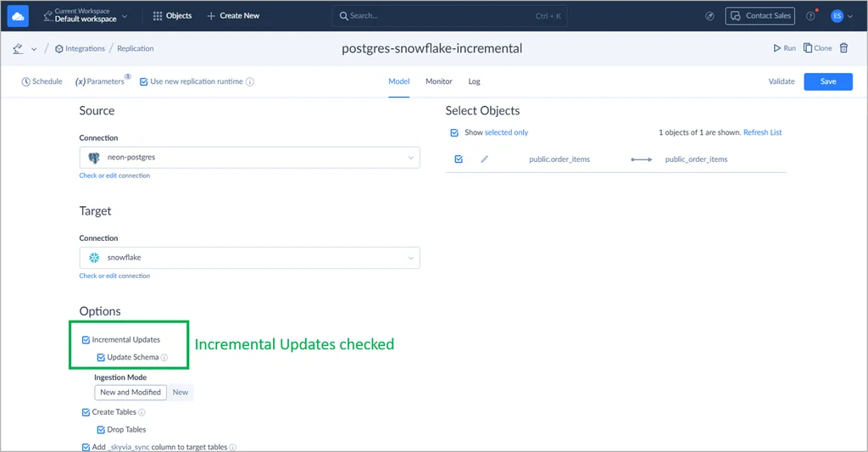868x452 pixels.
Task: Go to Integrations breadcrumb
Action: tap(80, 48)
